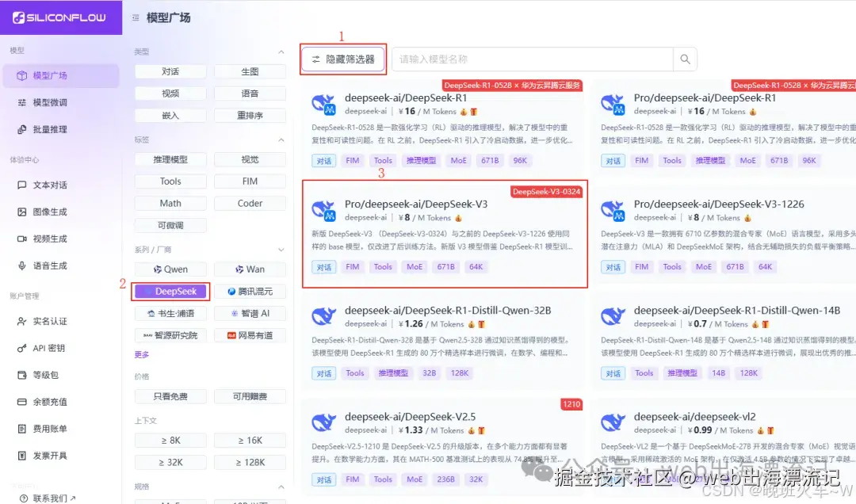Click the model name search field
The height and width of the screenshot is (504, 856).
pyautogui.click(x=533, y=59)
